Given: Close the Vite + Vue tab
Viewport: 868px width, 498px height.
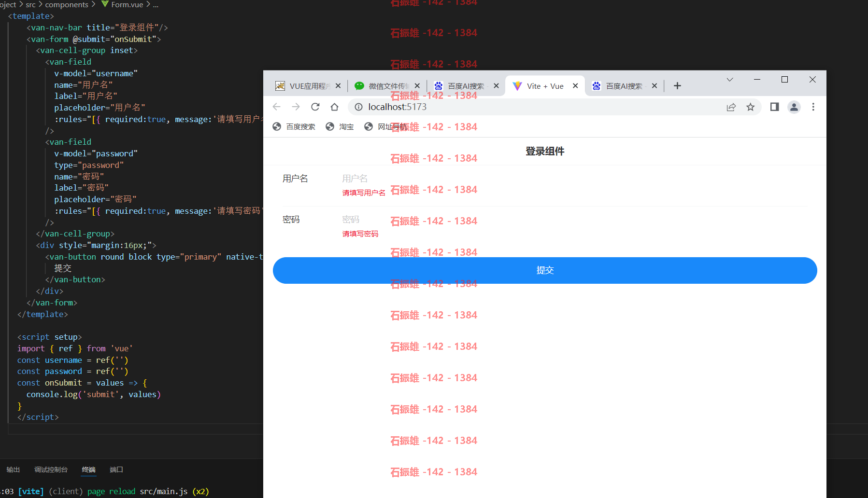Looking at the screenshot, I should [575, 85].
